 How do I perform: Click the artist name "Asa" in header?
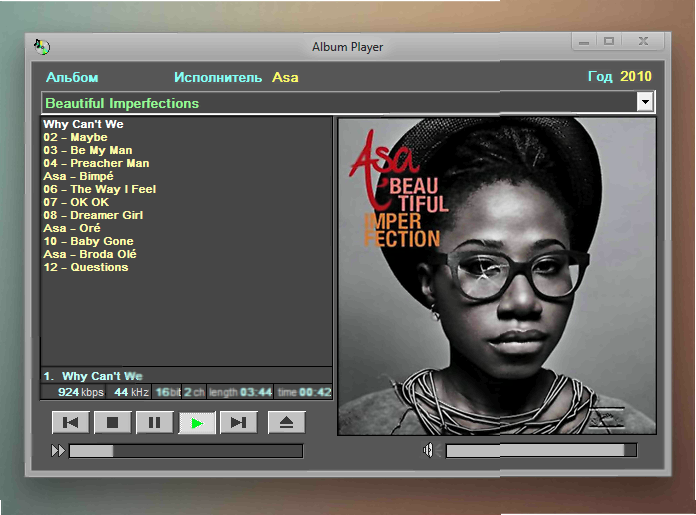point(285,77)
